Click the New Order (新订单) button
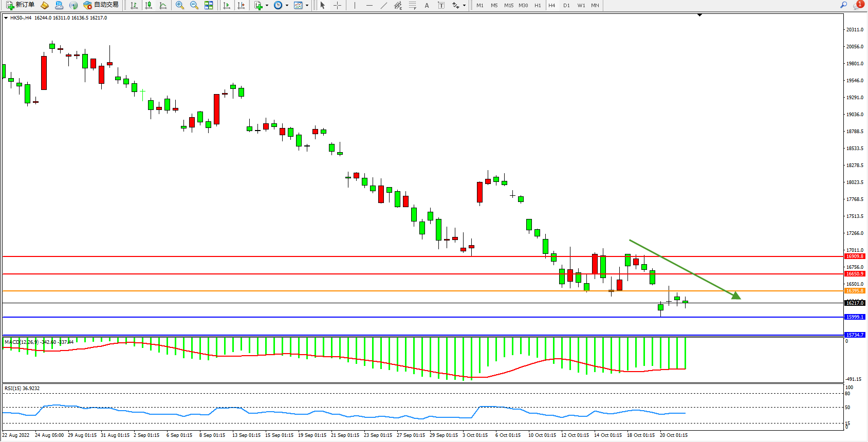 pyautogui.click(x=21, y=5)
